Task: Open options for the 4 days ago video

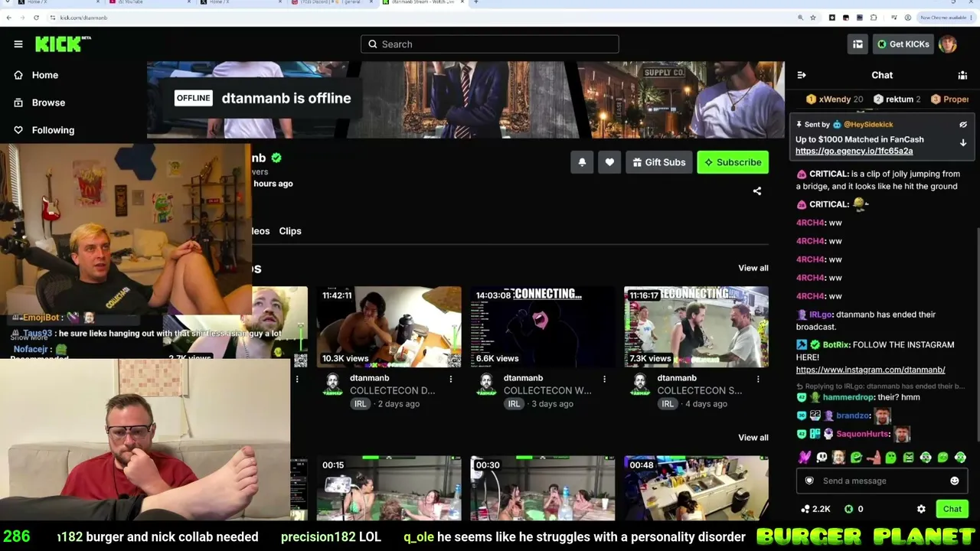Action: coord(758,379)
